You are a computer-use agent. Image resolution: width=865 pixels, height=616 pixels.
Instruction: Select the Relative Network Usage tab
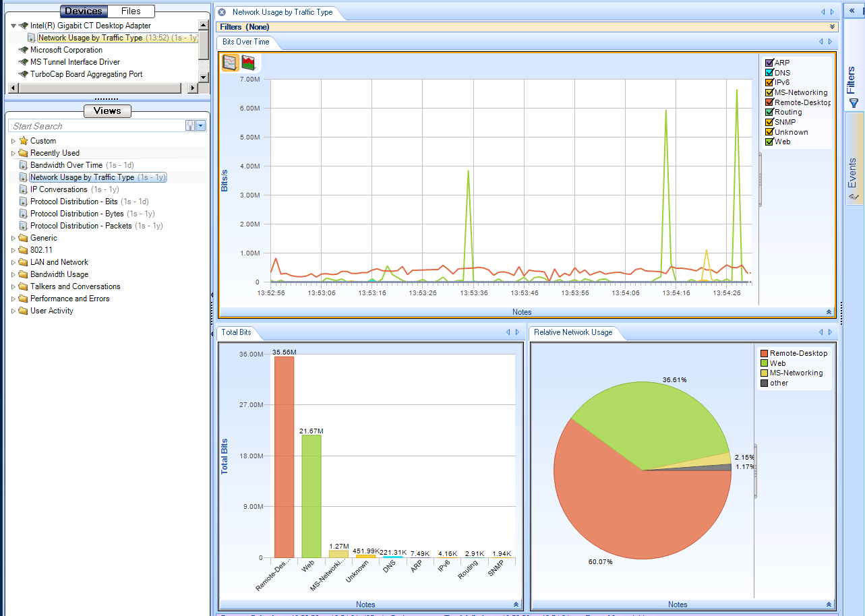tap(573, 332)
